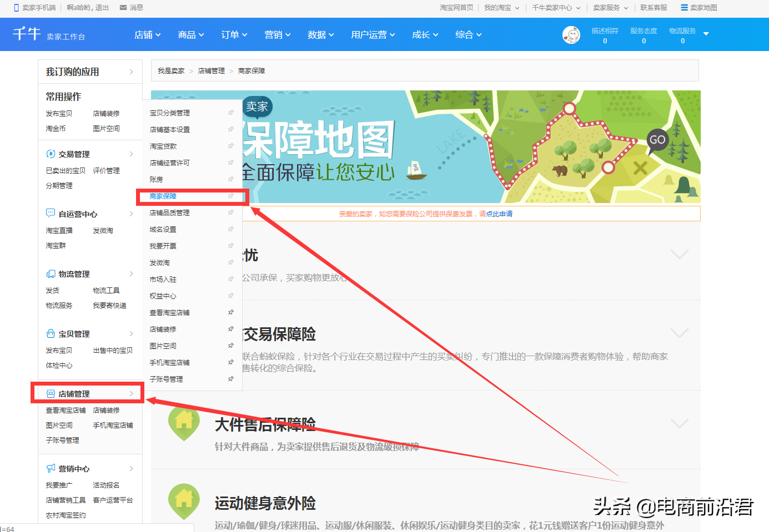Unpin the 查看淘宝店铺 submenu entry

pyautogui.click(x=230, y=312)
